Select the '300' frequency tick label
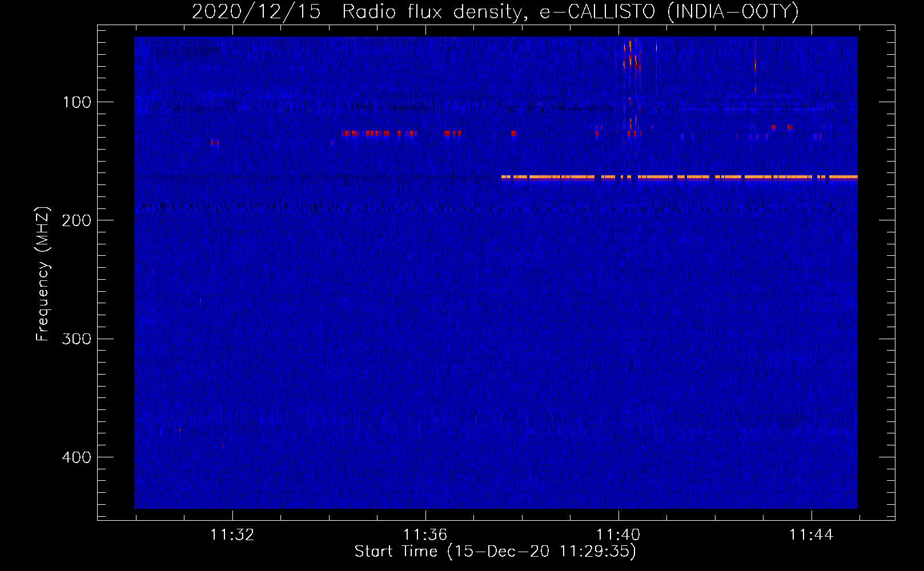924x571 pixels. [77, 339]
